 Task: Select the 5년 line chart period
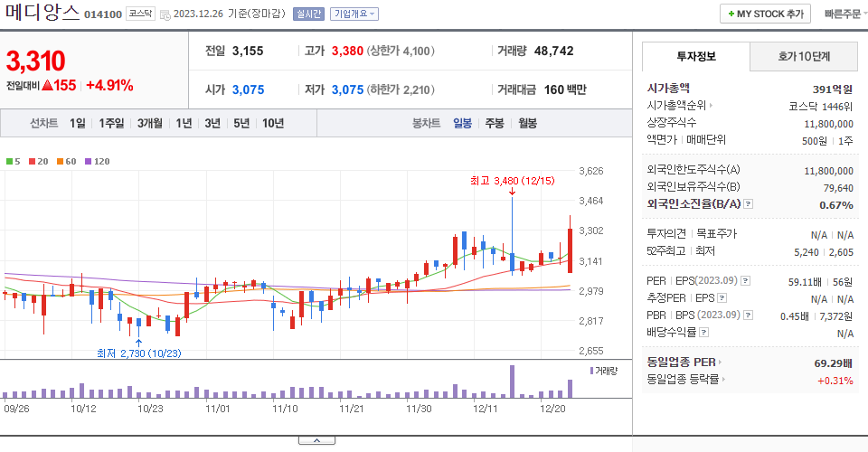(241, 123)
